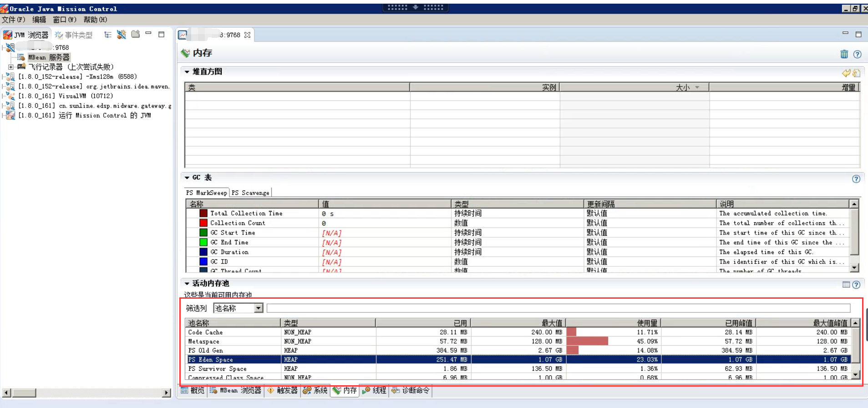Open the 筛选列 池名称 dropdown

tap(258, 308)
